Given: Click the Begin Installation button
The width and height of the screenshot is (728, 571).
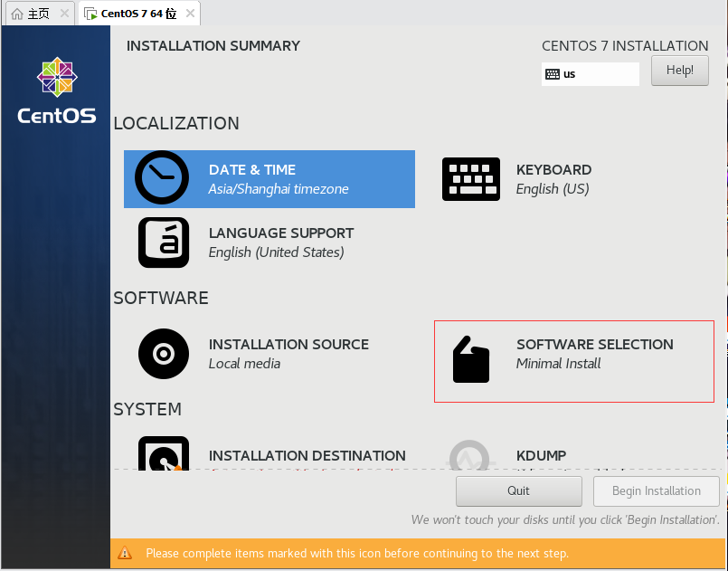Looking at the screenshot, I should click(x=656, y=491).
